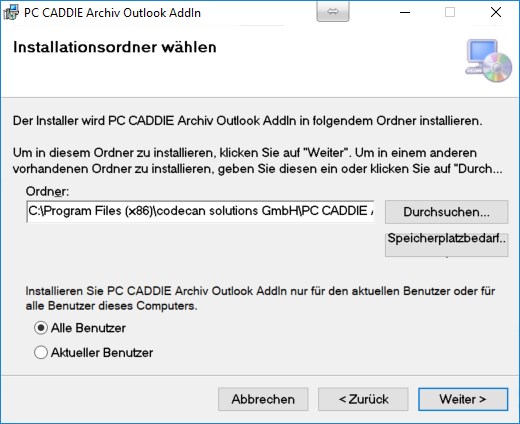
Task: Click the double-arrow button atop the title bar
Action: coord(333,11)
